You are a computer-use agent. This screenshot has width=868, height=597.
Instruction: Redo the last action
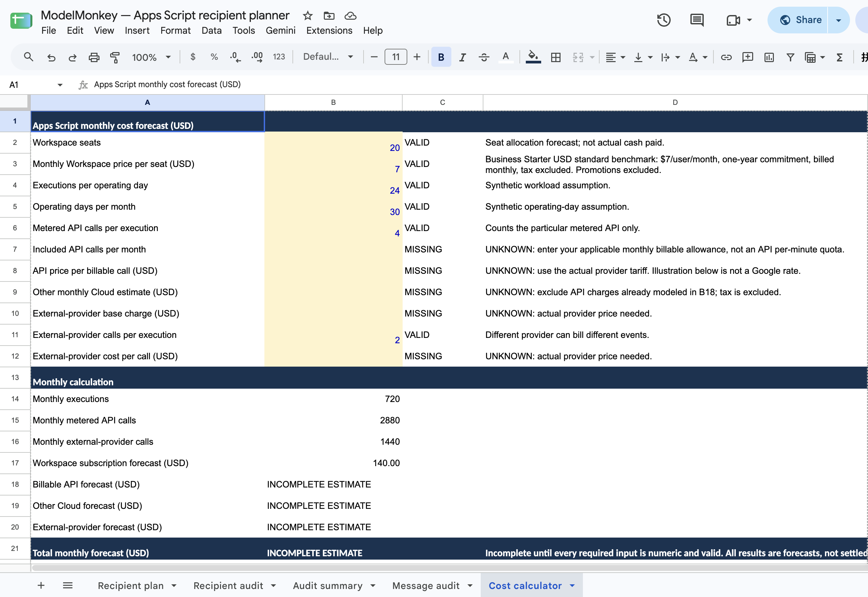72,57
